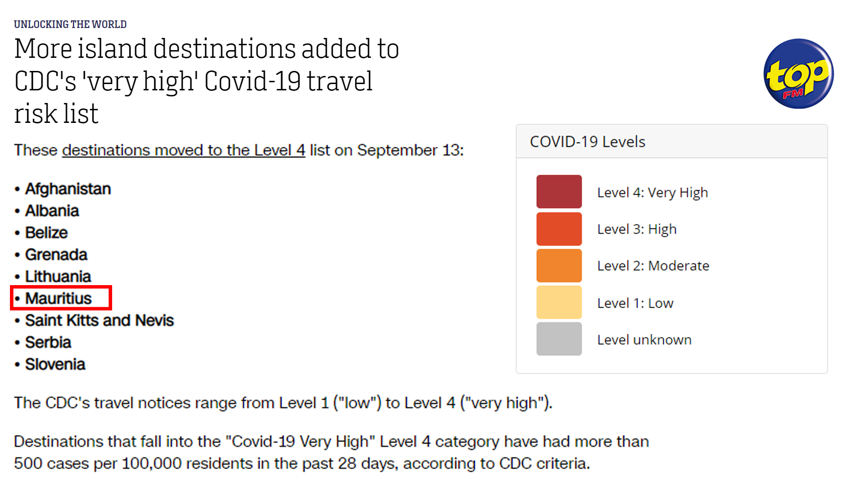Select Serbia in the destinations list

point(48,343)
